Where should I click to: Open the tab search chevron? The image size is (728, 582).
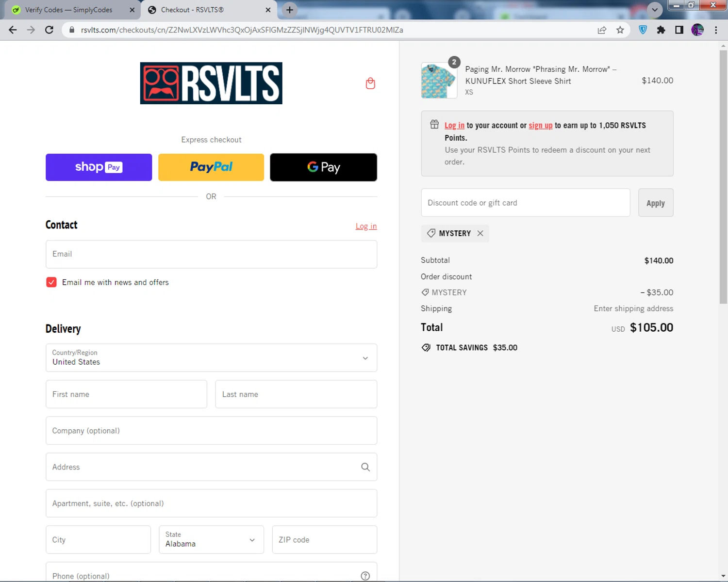655,10
